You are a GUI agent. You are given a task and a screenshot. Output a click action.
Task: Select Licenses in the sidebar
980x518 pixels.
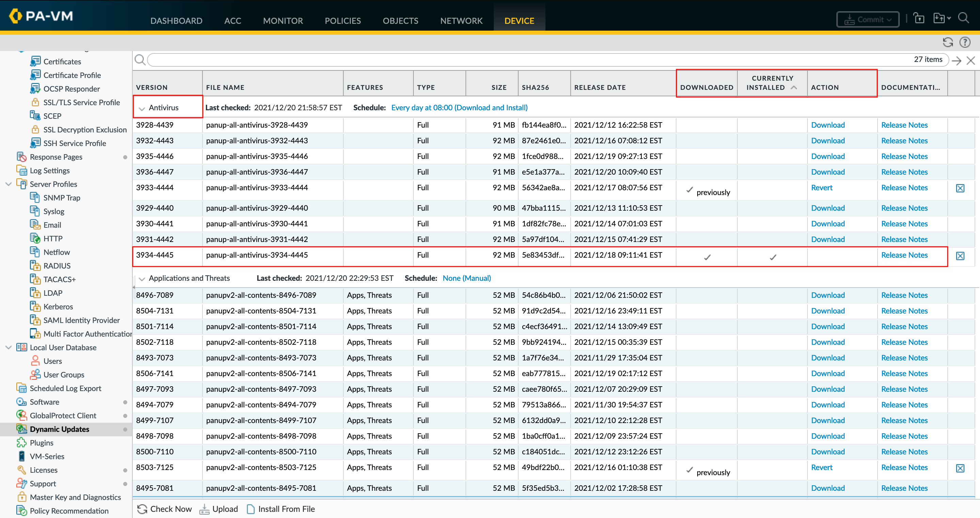pos(43,470)
